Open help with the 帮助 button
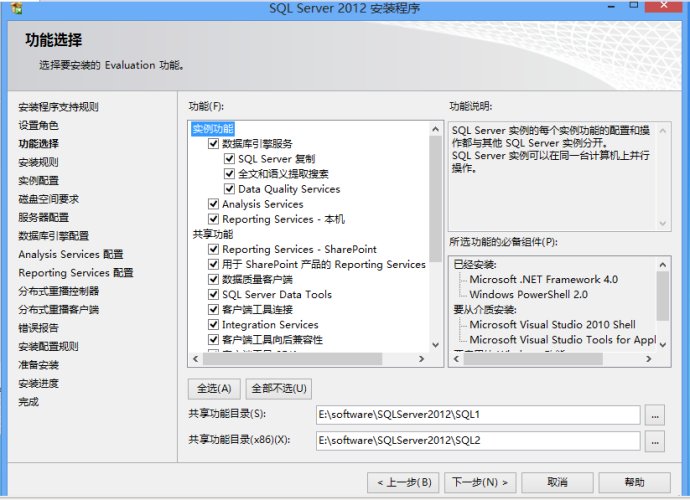The height and width of the screenshot is (500, 690). pyautogui.click(x=634, y=481)
